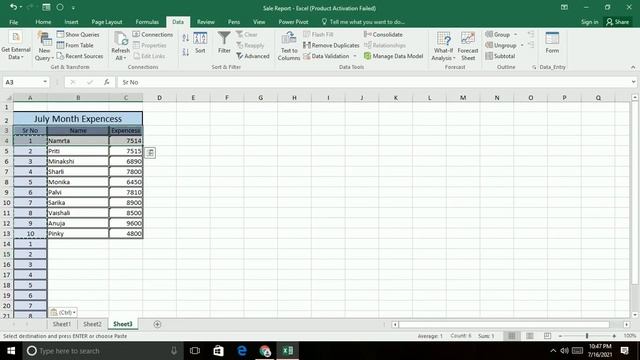Open the Page Layout tab

(x=107, y=22)
